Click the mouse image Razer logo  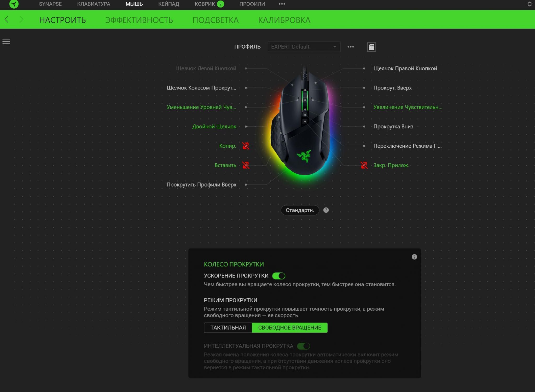tap(304, 156)
